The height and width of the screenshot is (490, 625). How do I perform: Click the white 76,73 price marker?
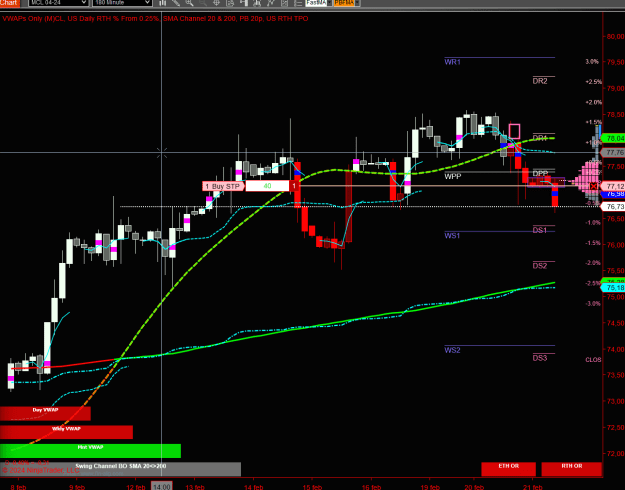pos(613,207)
